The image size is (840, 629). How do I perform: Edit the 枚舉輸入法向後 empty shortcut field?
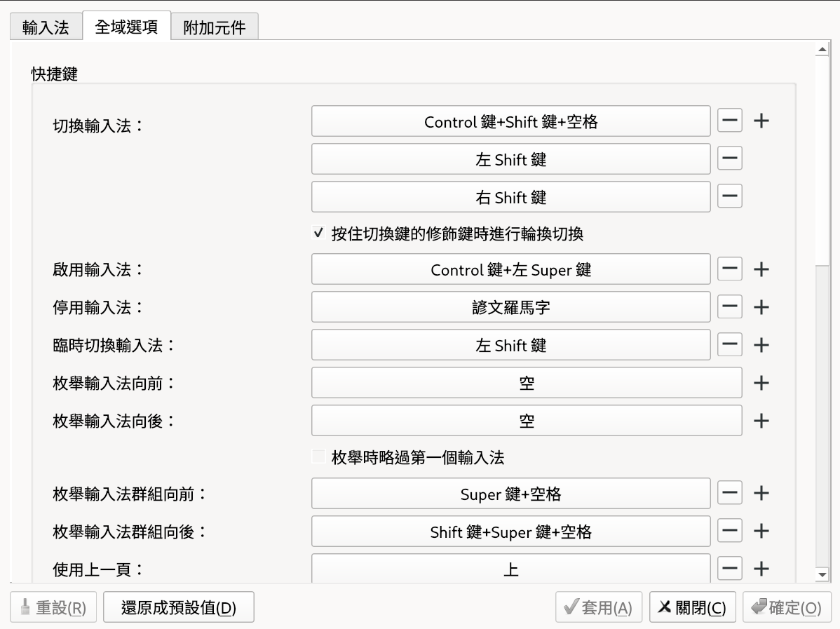526,421
